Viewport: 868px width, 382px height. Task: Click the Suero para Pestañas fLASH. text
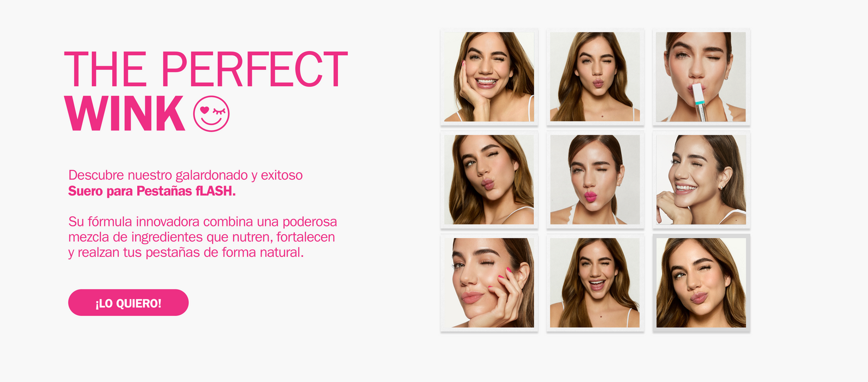point(152,191)
